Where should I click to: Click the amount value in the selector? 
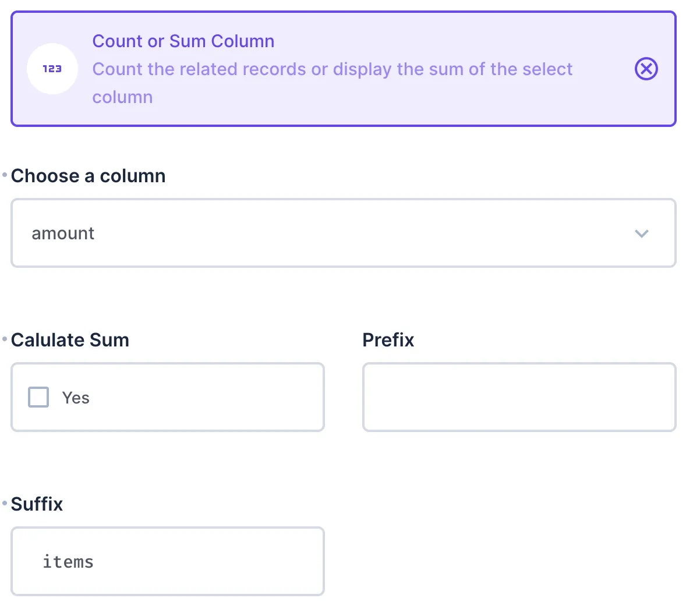point(63,233)
